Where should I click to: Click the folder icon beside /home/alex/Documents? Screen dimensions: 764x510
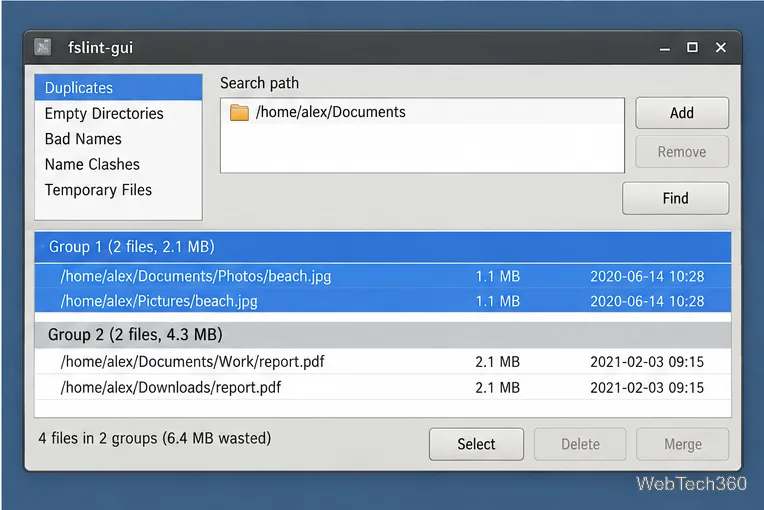pos(239,113)
